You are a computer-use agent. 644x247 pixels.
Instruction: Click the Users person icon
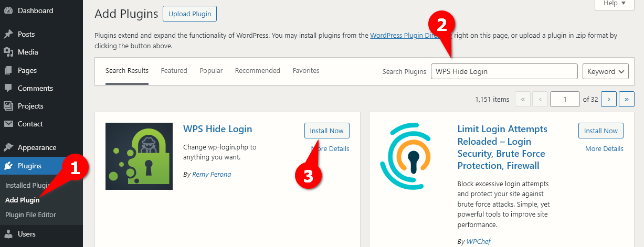tap(8, 234)
